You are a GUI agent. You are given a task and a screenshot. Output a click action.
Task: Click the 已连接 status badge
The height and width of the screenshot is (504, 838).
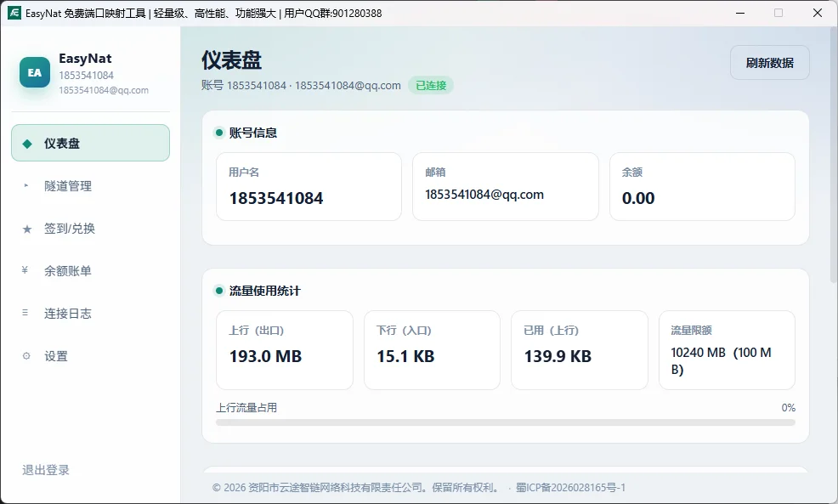point(431,86)
